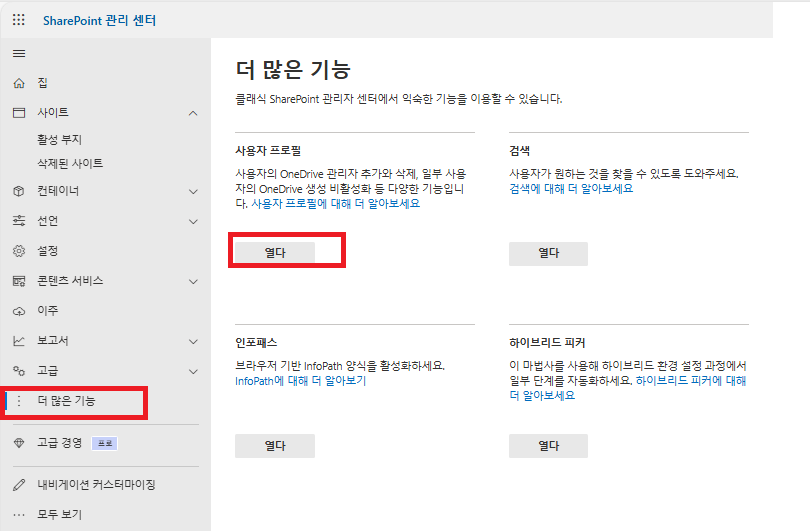
Task: Click the 검색 card title
Action: 520,150
